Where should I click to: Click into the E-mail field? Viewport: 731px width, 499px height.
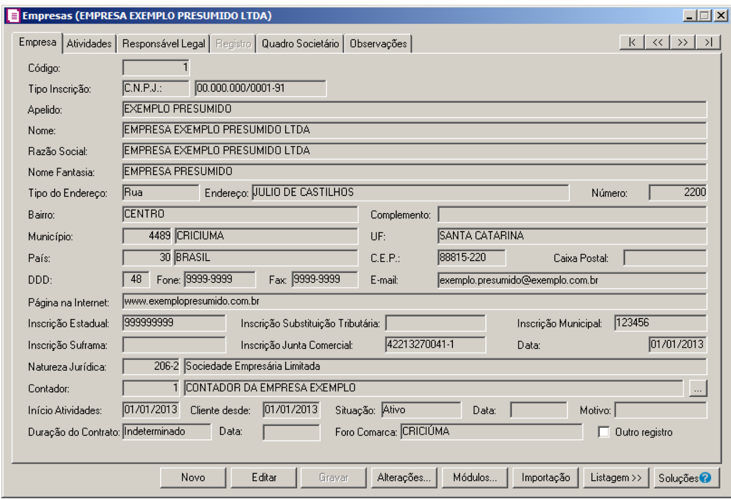[x=571, y=280]
